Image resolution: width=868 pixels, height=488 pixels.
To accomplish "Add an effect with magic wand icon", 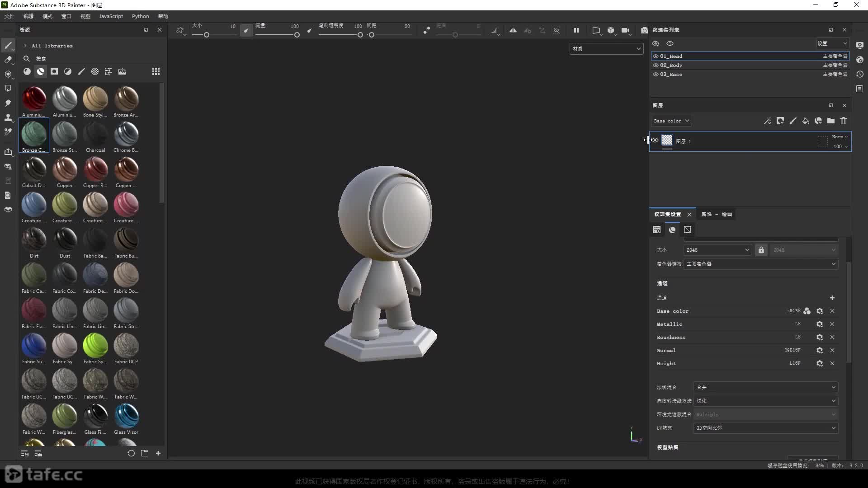I will tap(768, 121).
